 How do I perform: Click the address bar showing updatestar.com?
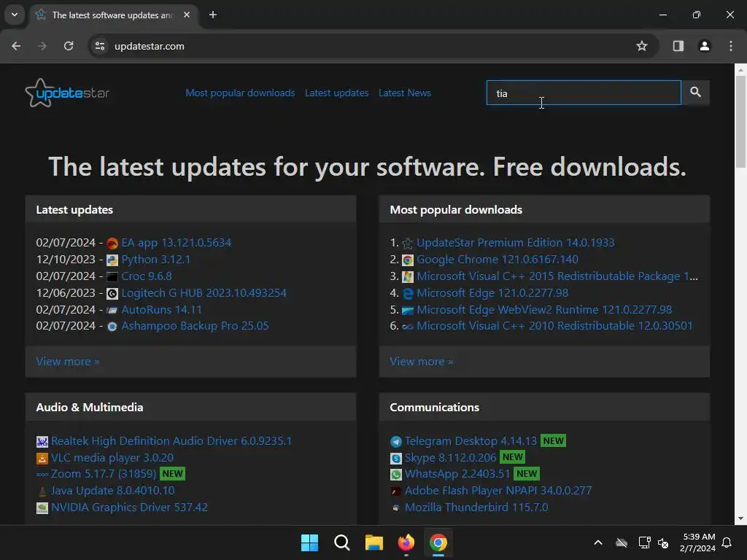(362, 46)
